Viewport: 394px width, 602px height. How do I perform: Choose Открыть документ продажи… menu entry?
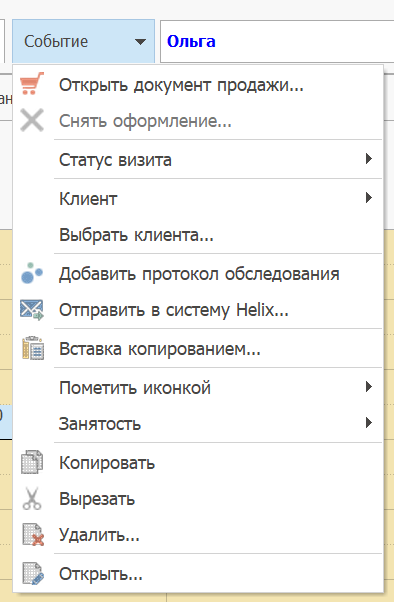click(x=198, y=84)
